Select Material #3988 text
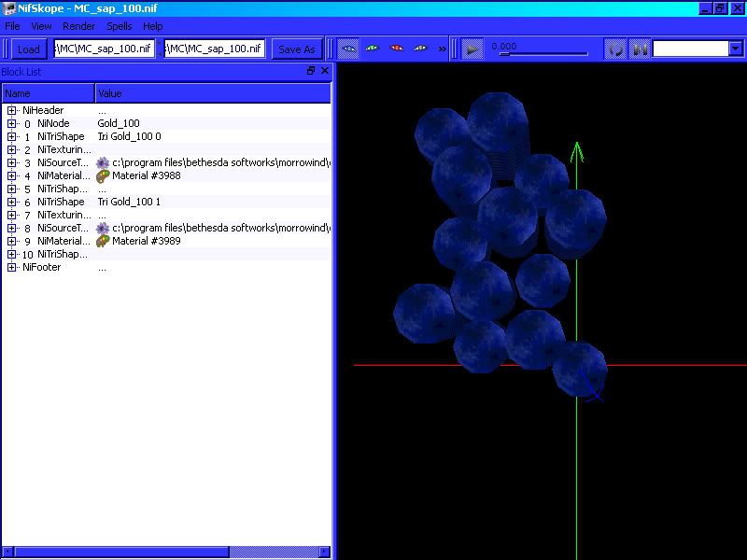 [147, 175]
